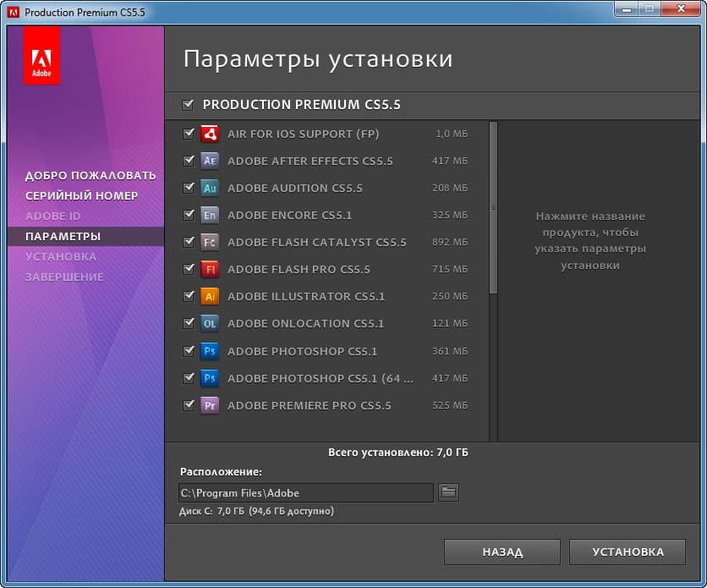Screen dimensions: 707x588
Task: Select AIR for iOS Support (FP) name
Action: click(303, 134)
